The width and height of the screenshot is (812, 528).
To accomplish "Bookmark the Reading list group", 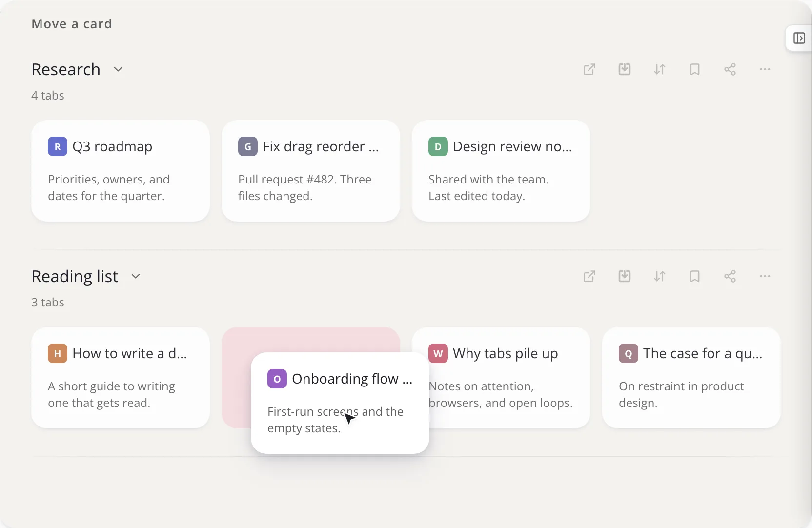I will (x=695, y=276).
